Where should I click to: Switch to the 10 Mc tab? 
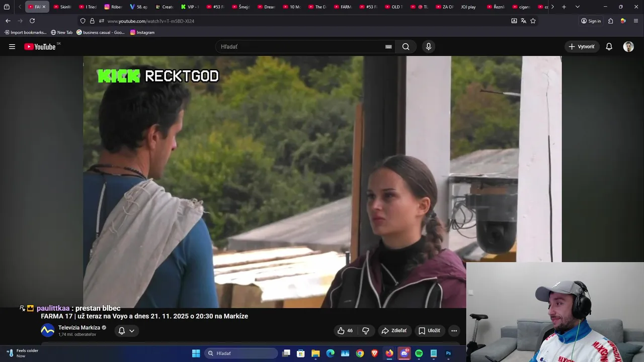(292, 7)
